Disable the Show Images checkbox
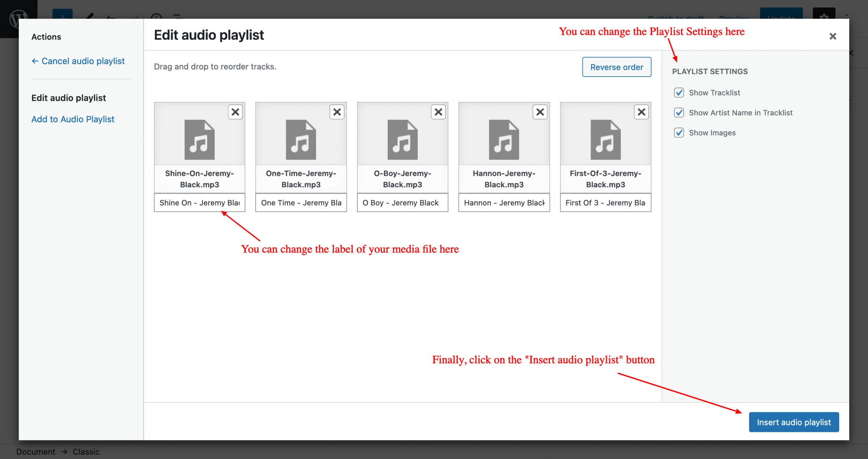The height and width of the screenshot is (459, 868). tap(679, 132)
